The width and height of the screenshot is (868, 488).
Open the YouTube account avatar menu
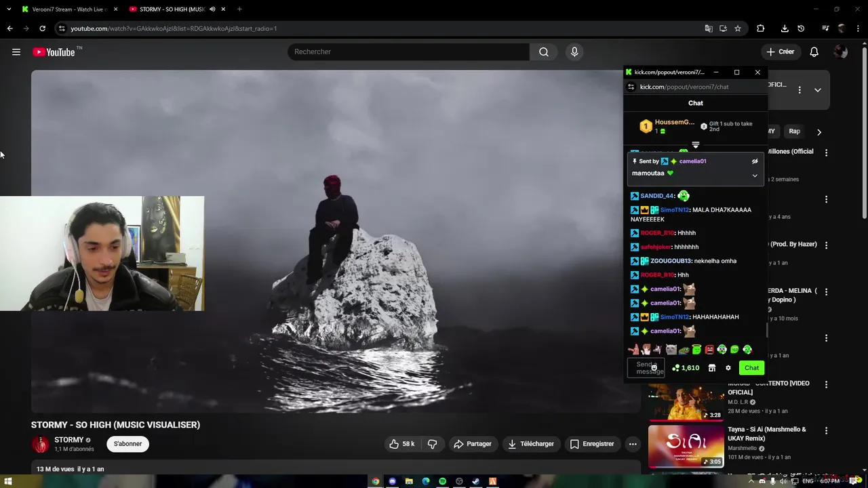point(841,52)
